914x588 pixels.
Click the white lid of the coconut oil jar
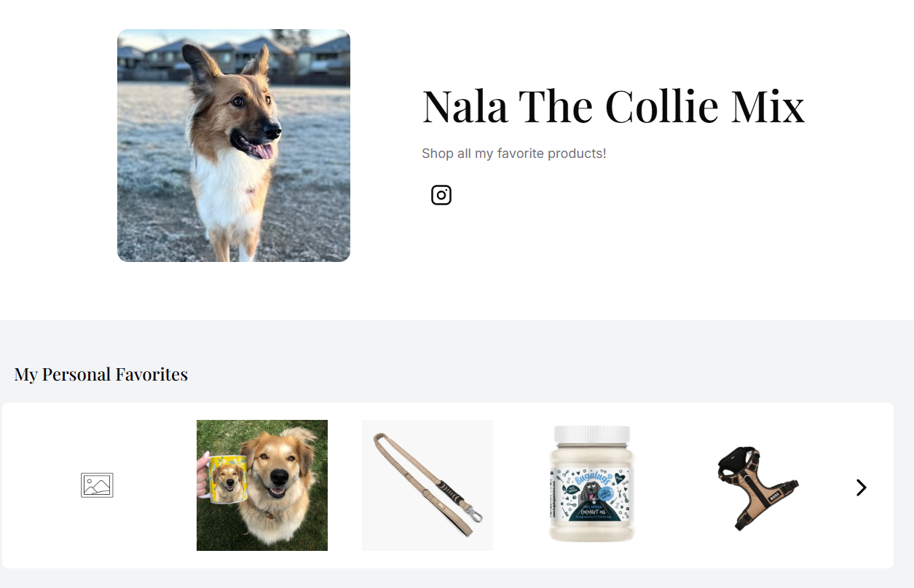click(591, 434)
